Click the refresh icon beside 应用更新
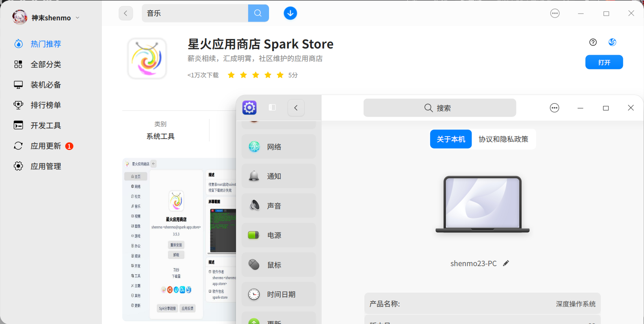This screenshot has height=324, width=644. click(18, 146)
